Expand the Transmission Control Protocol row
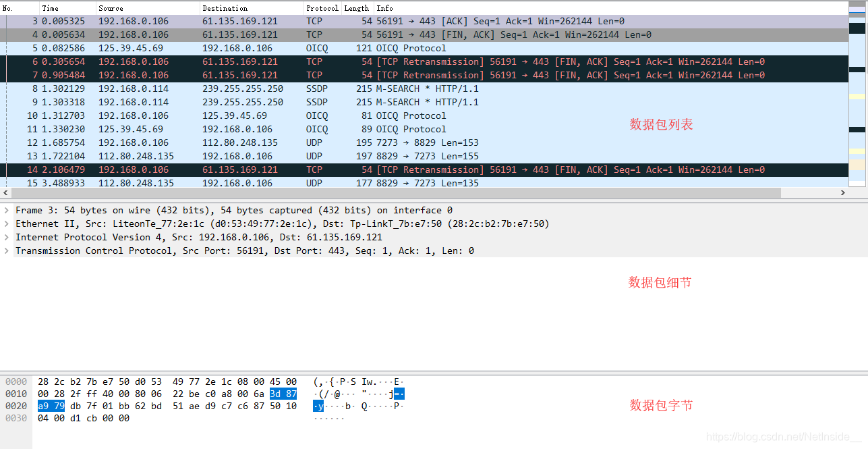This screenshot has width=868, height=449. click(x=7, y=251)
